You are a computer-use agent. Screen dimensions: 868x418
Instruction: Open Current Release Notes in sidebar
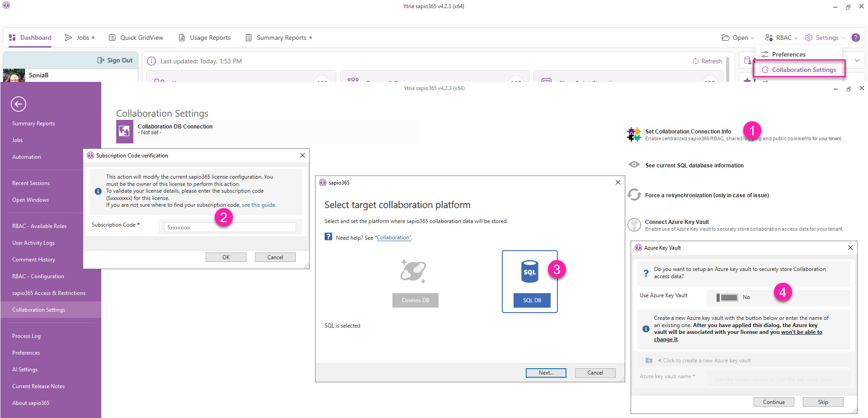pos(38,386)
